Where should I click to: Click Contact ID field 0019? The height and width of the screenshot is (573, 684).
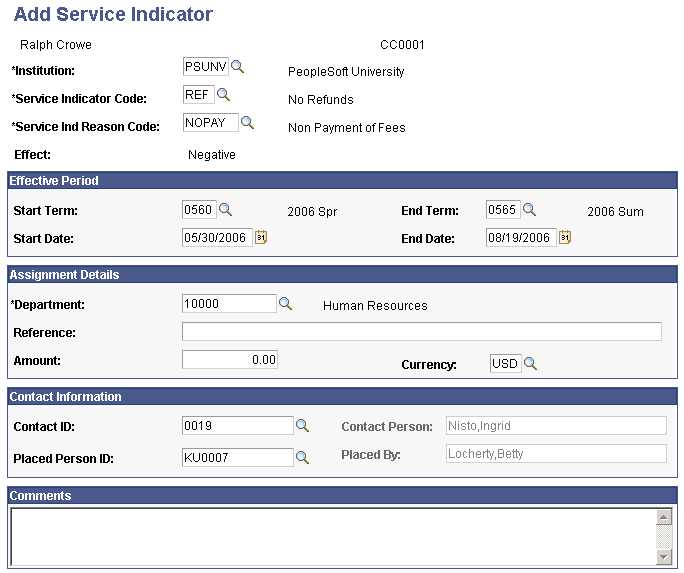[x=238, y=426]
